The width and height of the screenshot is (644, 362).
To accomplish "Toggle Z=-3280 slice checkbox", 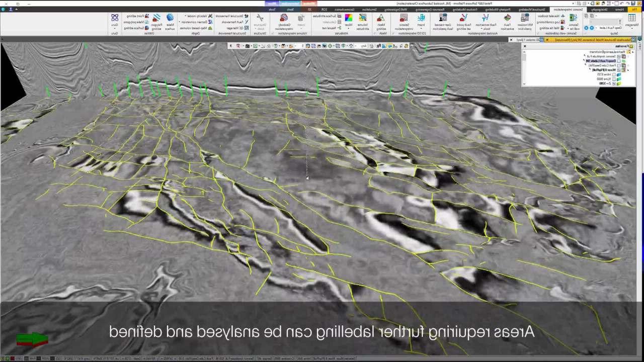I will [614, 83].
